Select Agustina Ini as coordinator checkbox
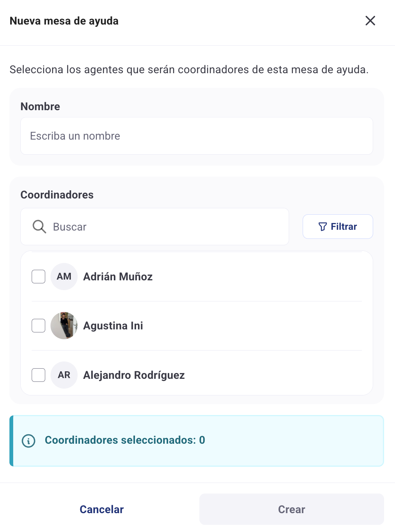The image size is (395, 532). click(38, 326)
